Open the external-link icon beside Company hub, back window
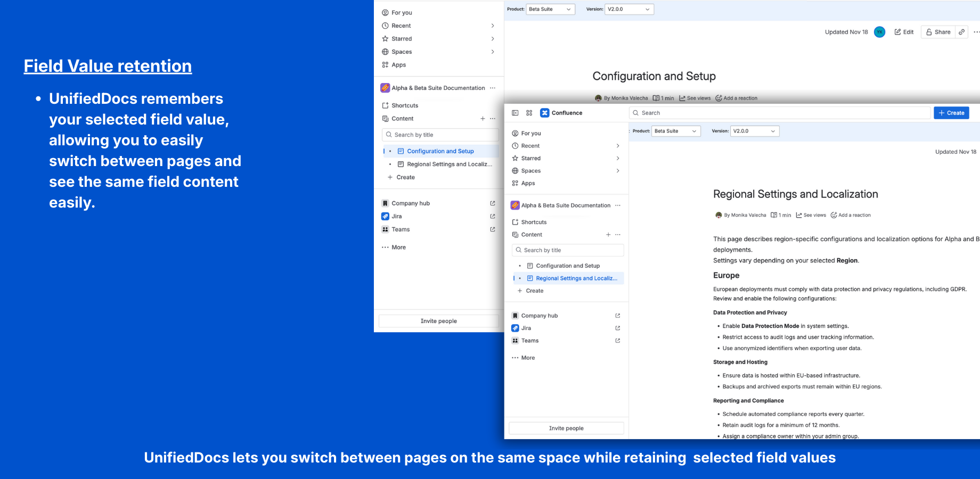This screenshot has width=980, height=479. coord(493,203)
